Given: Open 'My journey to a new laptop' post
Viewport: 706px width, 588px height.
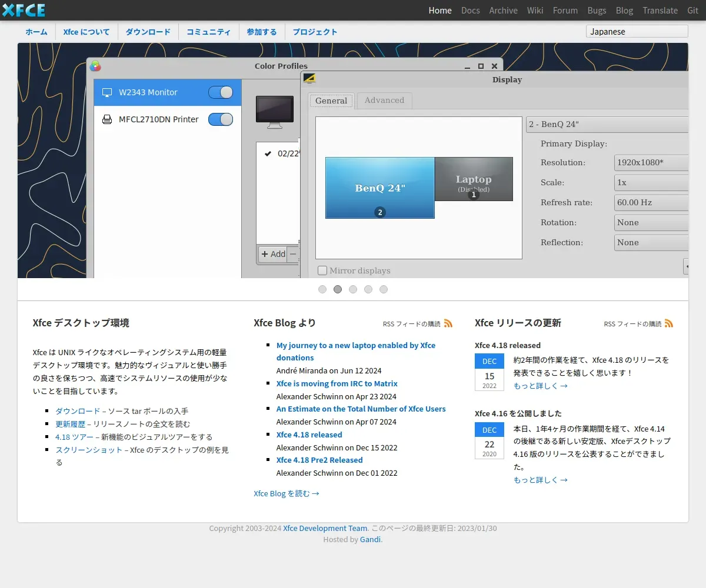Looking at the screenshot, I should 356,352.
